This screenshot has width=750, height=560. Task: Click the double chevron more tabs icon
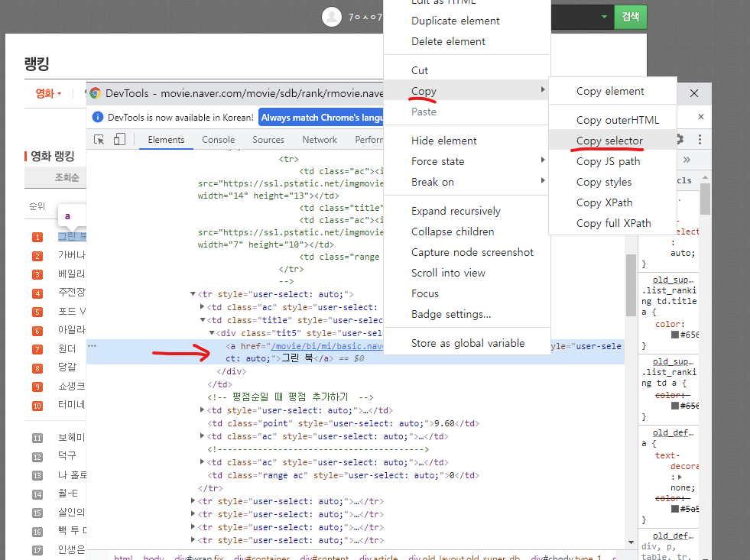687,160
